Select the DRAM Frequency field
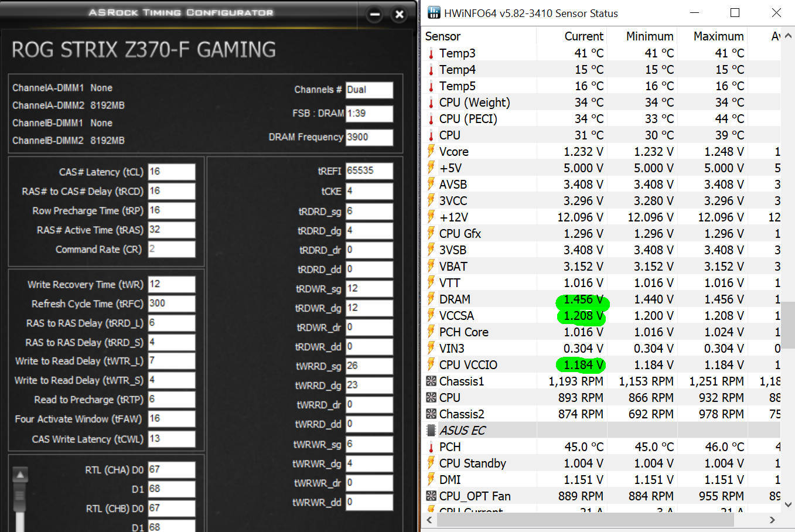Image resolution: width=795 pixels, height=532 pixels. (369, 138)
